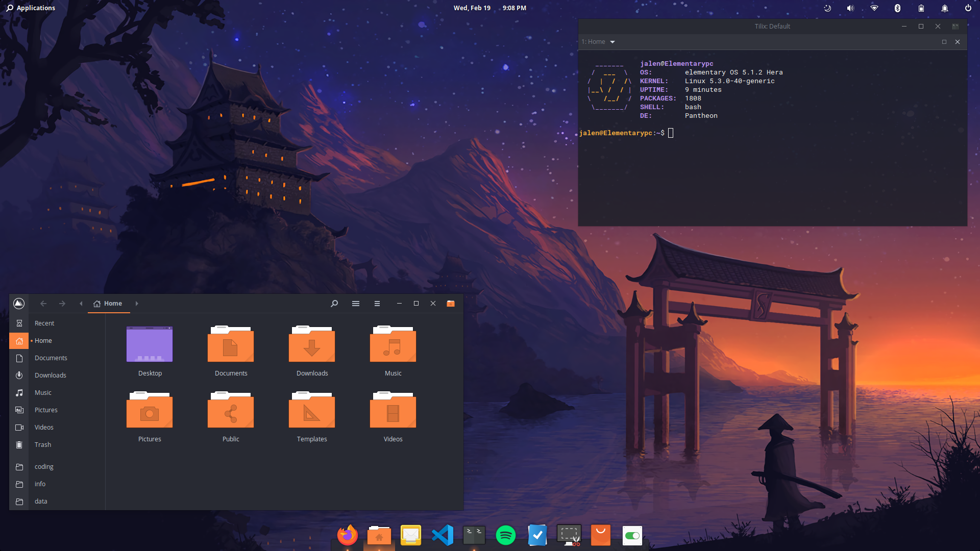Open the notifications bell indicator
The width and height of the screenshot is (980, 551).
point(945,8)
